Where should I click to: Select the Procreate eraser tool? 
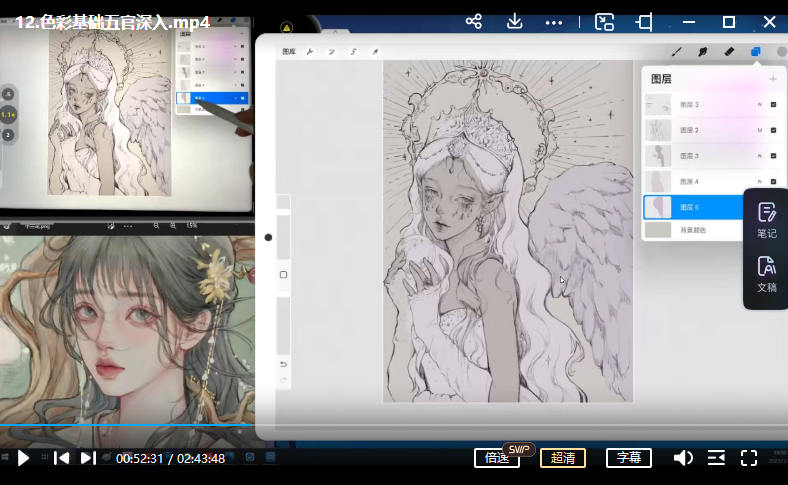point(729,51)
